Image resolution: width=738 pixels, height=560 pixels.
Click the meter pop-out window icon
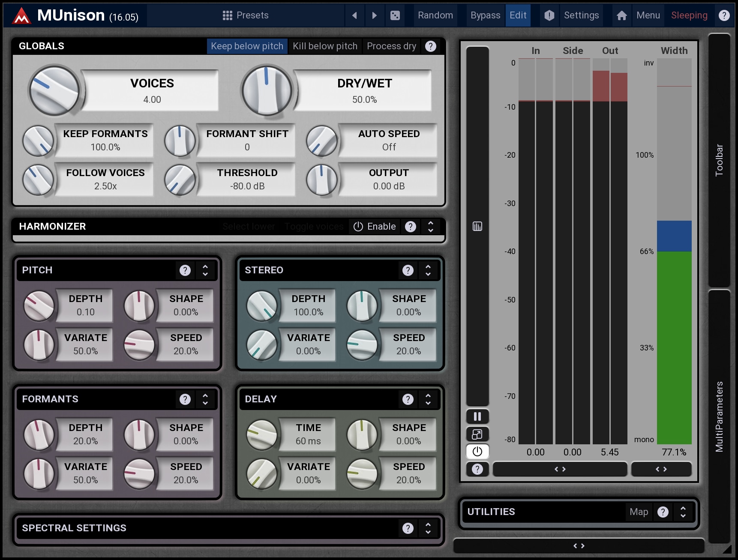477,434
